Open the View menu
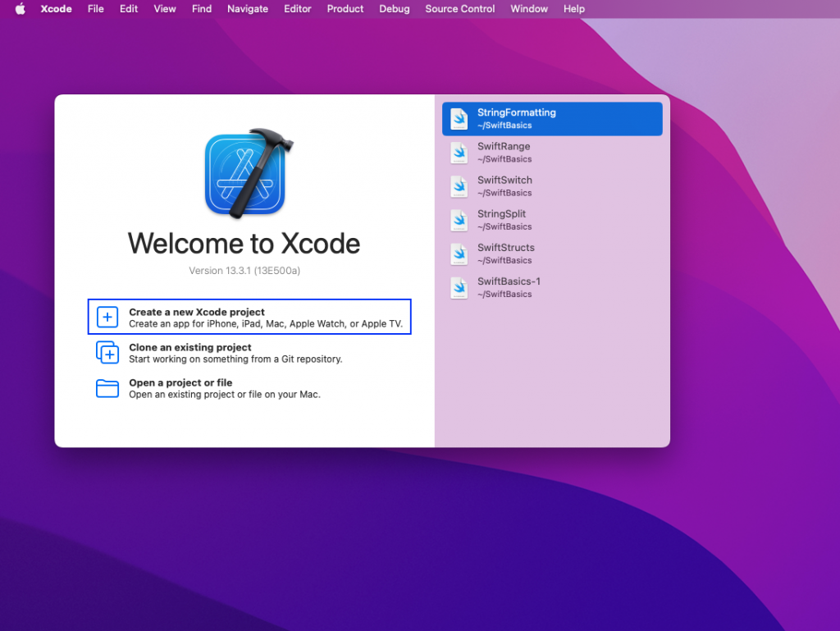Image resolution: width=840 pixels, height=631 pixels. 164,9
